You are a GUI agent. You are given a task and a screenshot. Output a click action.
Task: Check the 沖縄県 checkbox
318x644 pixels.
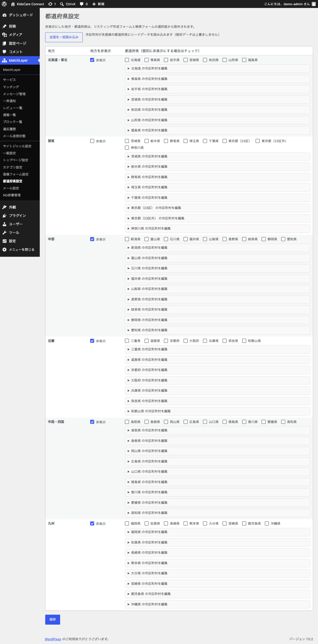pyautogui.click(x=267, y=524)
